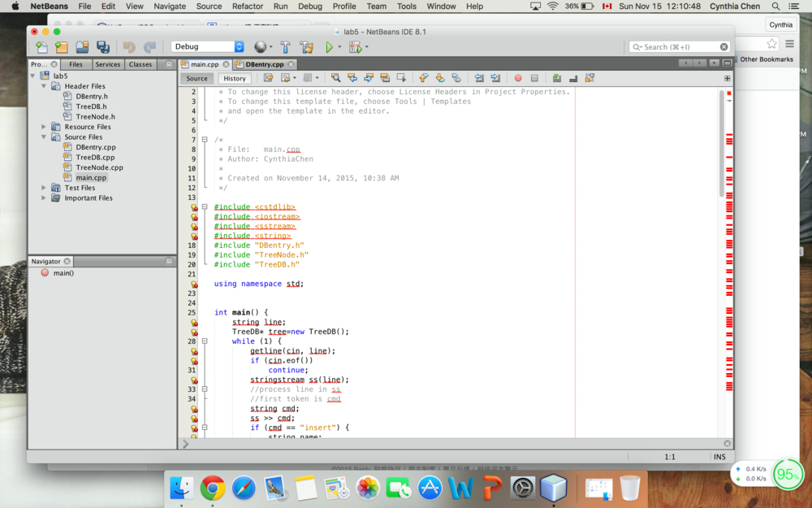The width and height of the screenshot is (812, 508).
Task: Expand the Test Files folder
Action: click(44, 188)
